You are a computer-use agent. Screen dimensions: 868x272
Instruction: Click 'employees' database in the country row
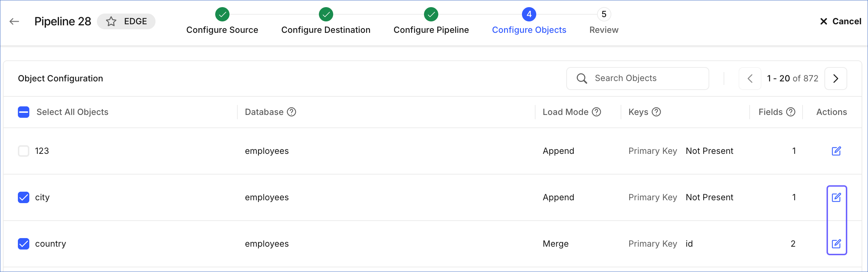(x=267, y=244)
